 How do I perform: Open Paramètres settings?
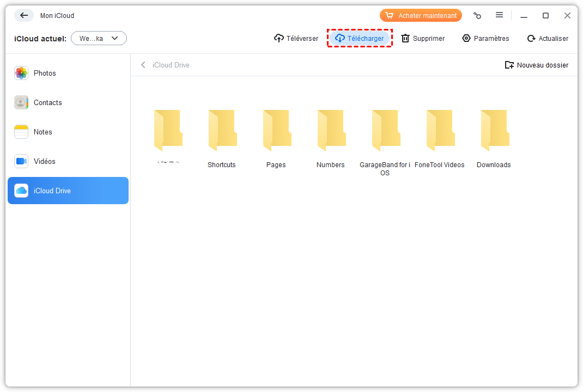point(485,38)
